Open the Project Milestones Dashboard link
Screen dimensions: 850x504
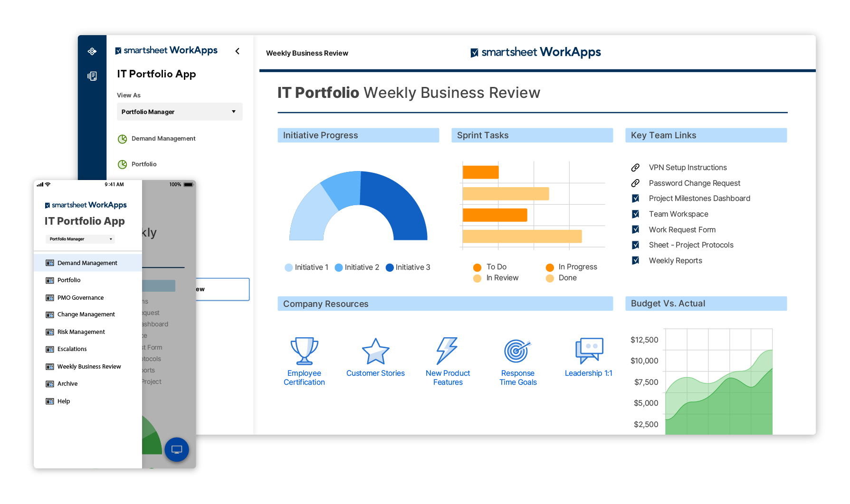699,199
